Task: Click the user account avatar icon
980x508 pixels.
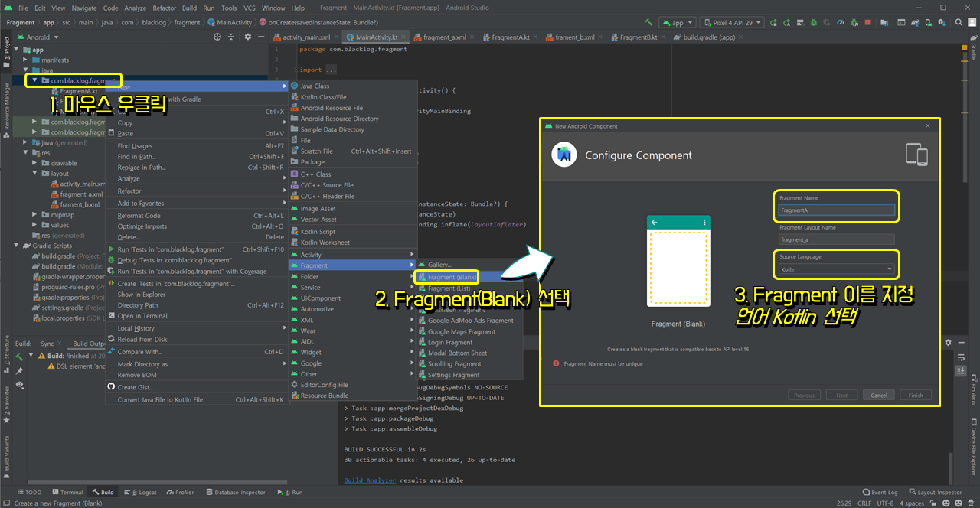Action: [x=972, y=23]
